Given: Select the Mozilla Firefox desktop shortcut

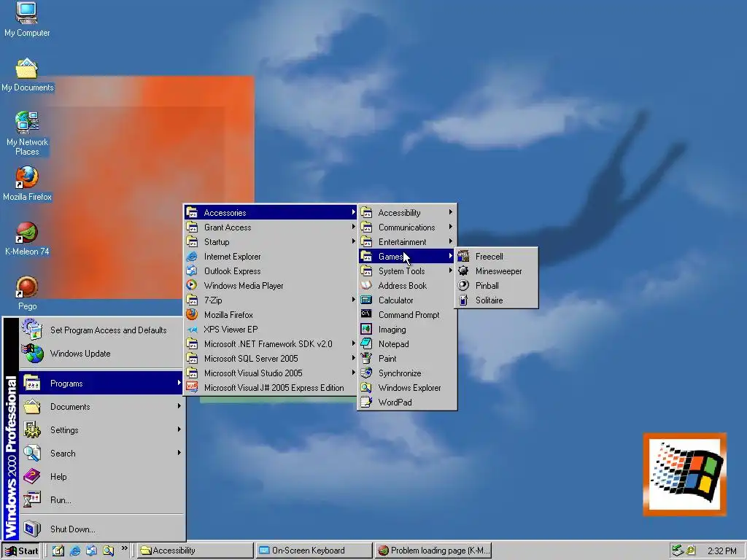Looking at the screenshot, I should click(x=27, y=183).
